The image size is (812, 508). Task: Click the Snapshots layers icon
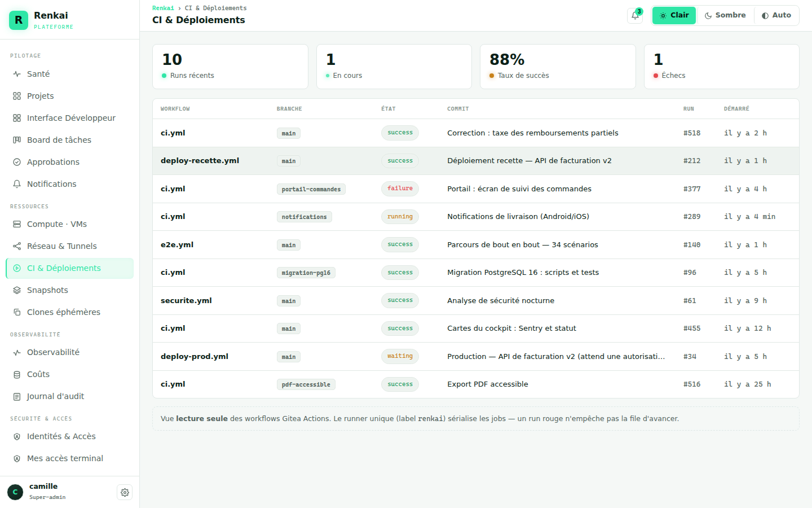[17, 290]
